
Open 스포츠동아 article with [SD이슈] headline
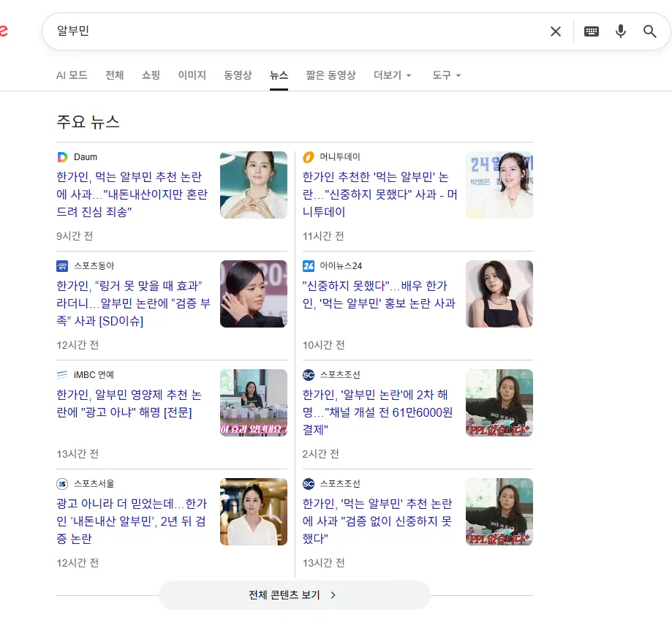pyautogui.click(x=134, y=303)
